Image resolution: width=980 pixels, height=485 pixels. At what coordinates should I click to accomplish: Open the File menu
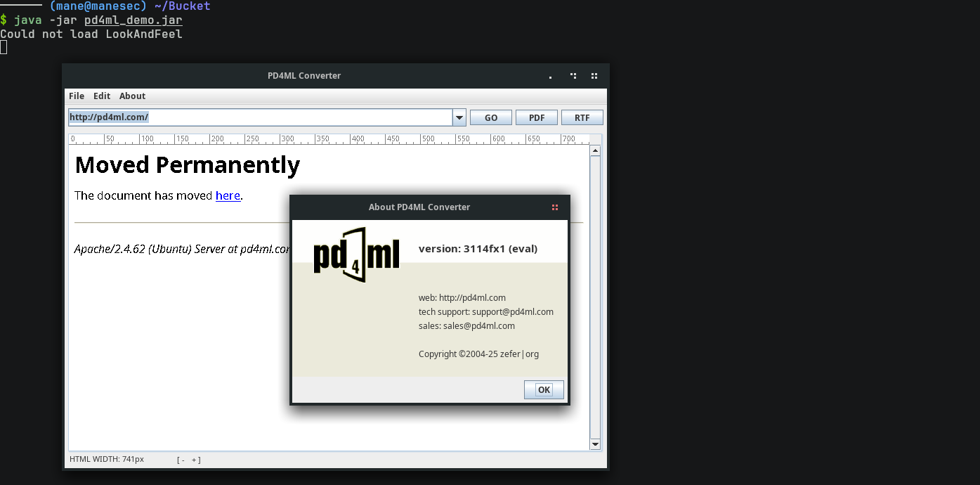pyautogui.click(x=77, y=96)
